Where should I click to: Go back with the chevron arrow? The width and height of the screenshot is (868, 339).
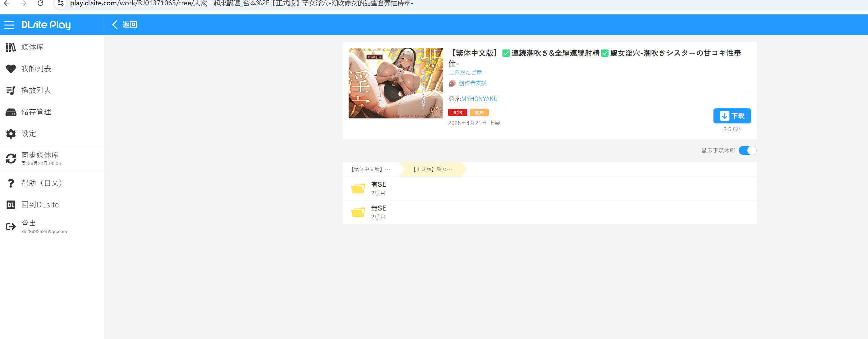[115, 24]
